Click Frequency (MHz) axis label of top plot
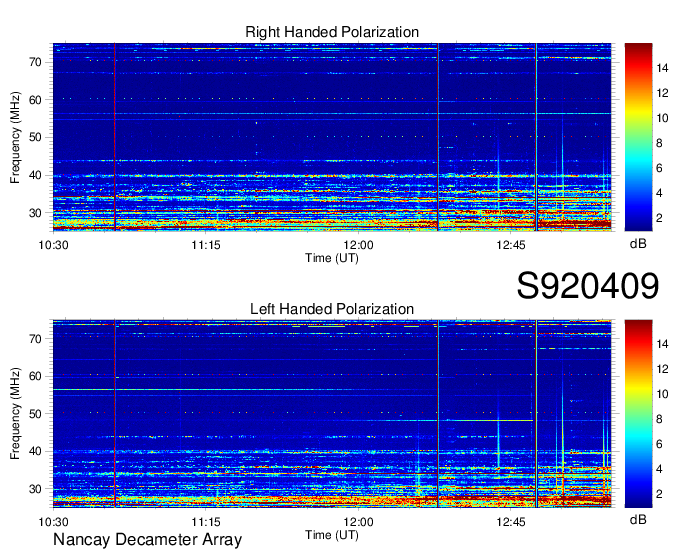 (x=15, y=137)
